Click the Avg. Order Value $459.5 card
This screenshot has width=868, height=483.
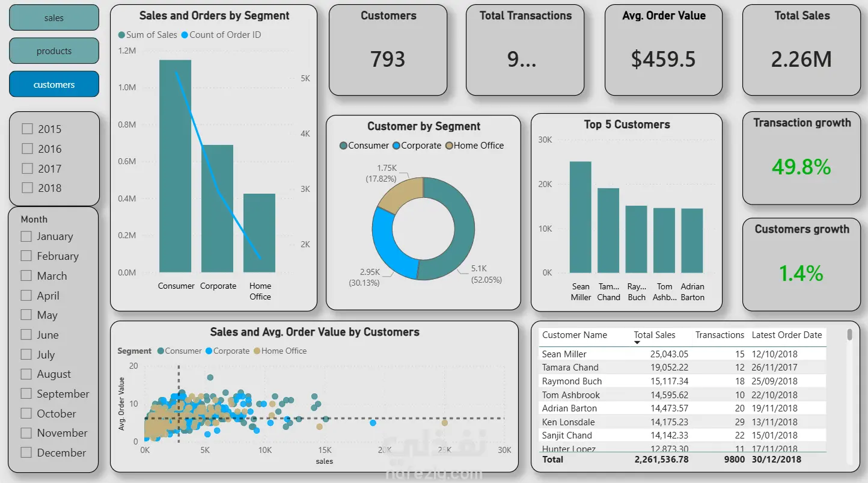tap(664, 50)
